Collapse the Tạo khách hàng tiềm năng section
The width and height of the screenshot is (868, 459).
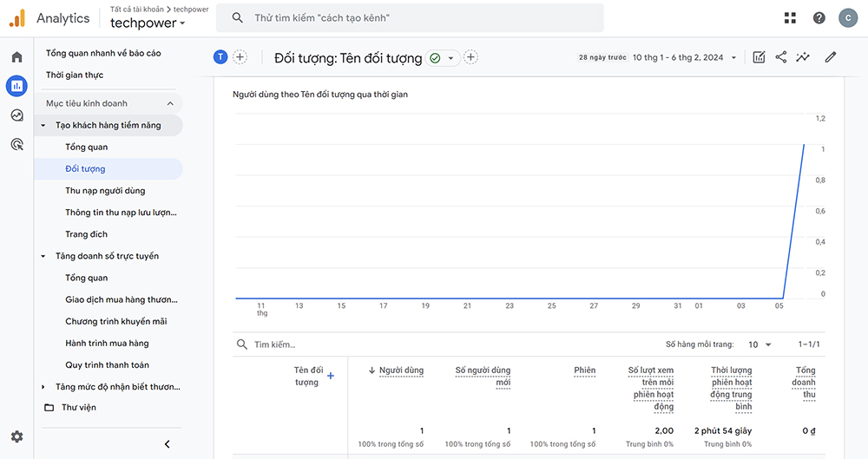[x=43, y=126]
